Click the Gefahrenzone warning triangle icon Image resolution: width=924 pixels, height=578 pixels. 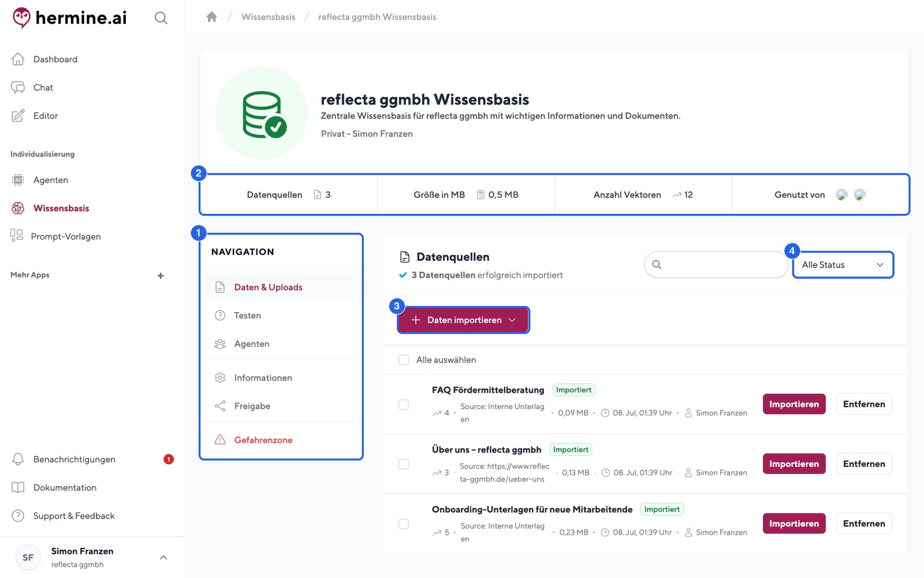coord(220,440)
